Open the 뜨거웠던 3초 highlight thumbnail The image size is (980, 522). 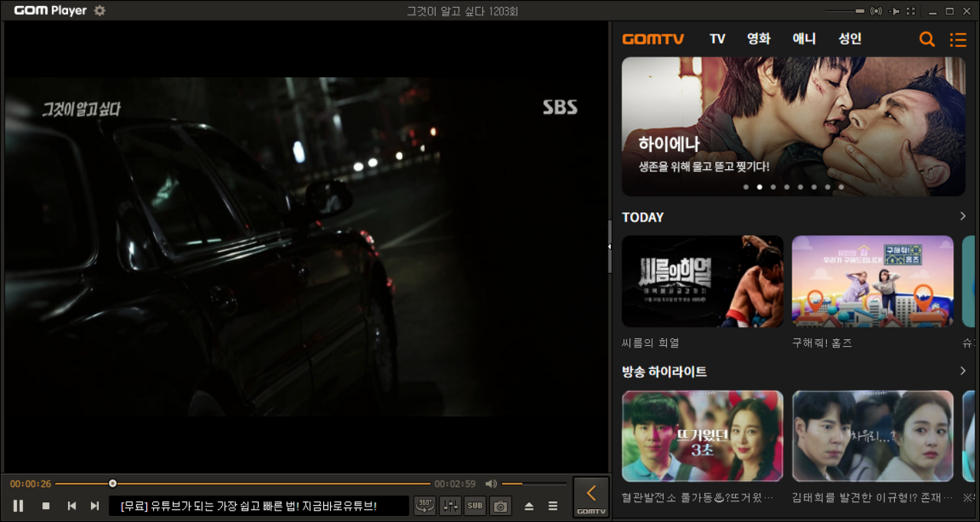point(702,436)
